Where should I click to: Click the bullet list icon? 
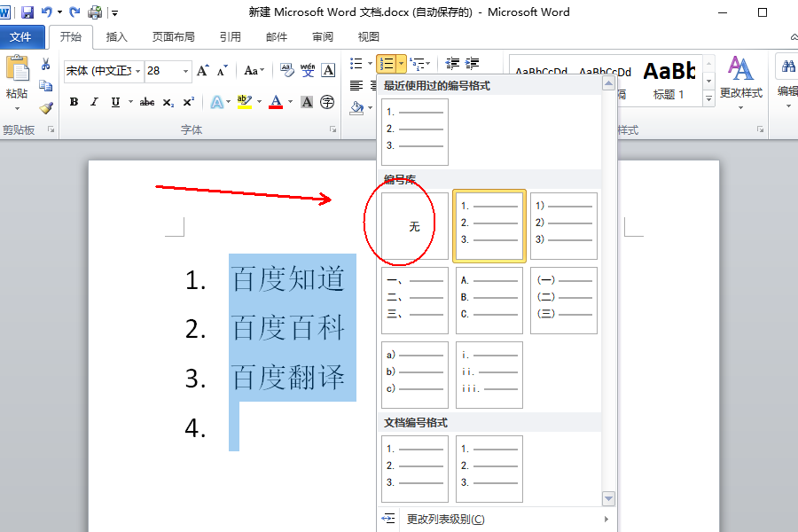coord(356,64)
